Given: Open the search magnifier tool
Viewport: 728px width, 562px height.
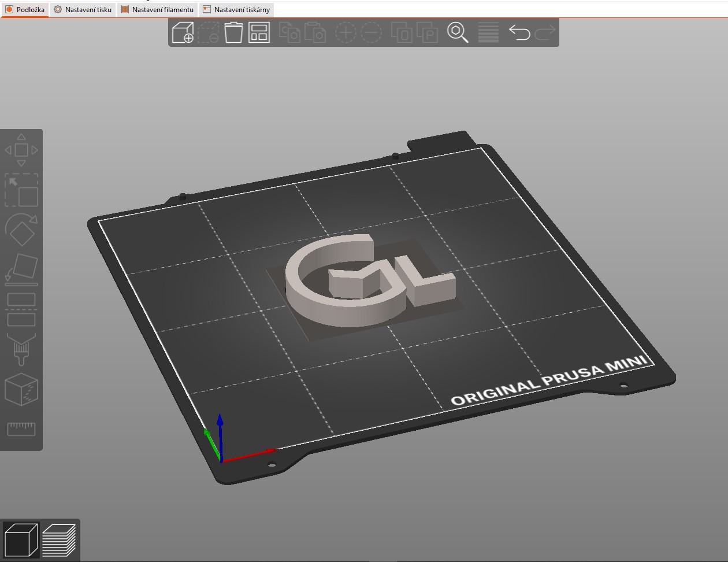Looking at the screenshot, I should tap(458, 32).
